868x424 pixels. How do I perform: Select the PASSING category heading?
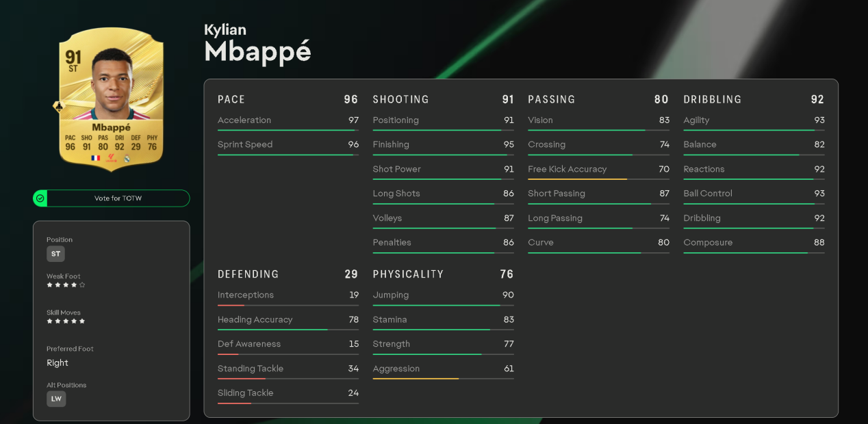coord(552,99)
